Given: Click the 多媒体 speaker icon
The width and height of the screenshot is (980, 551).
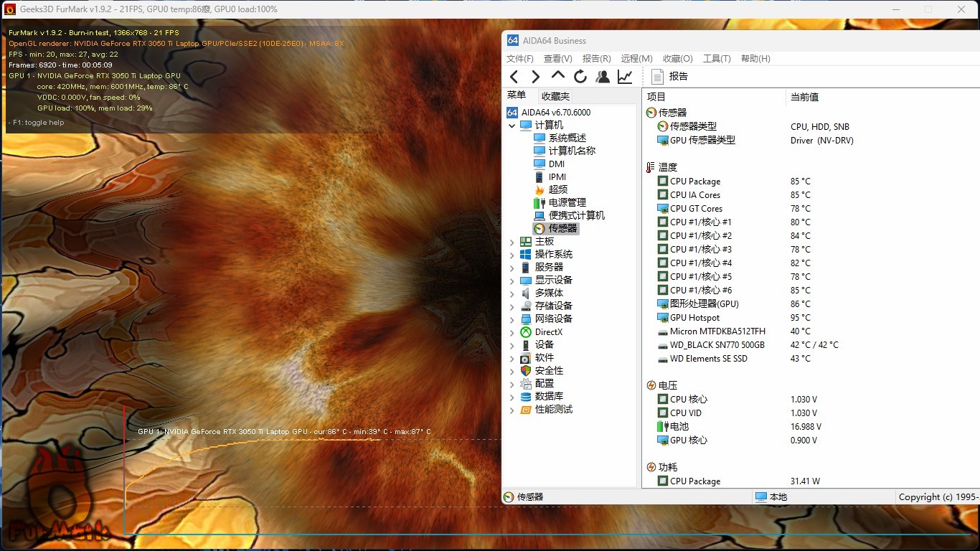Looking at the screenshot, I should click(526, 293).
